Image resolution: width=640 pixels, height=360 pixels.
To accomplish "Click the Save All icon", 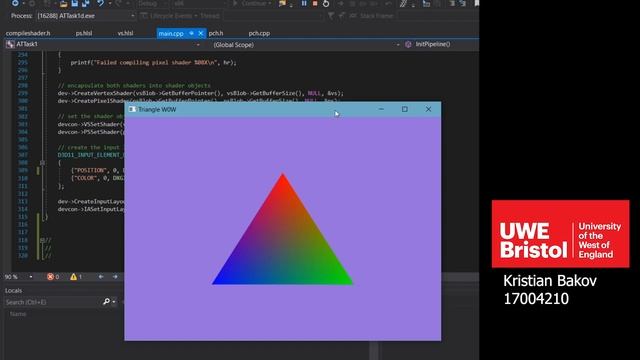I will (x=86, y=3).
